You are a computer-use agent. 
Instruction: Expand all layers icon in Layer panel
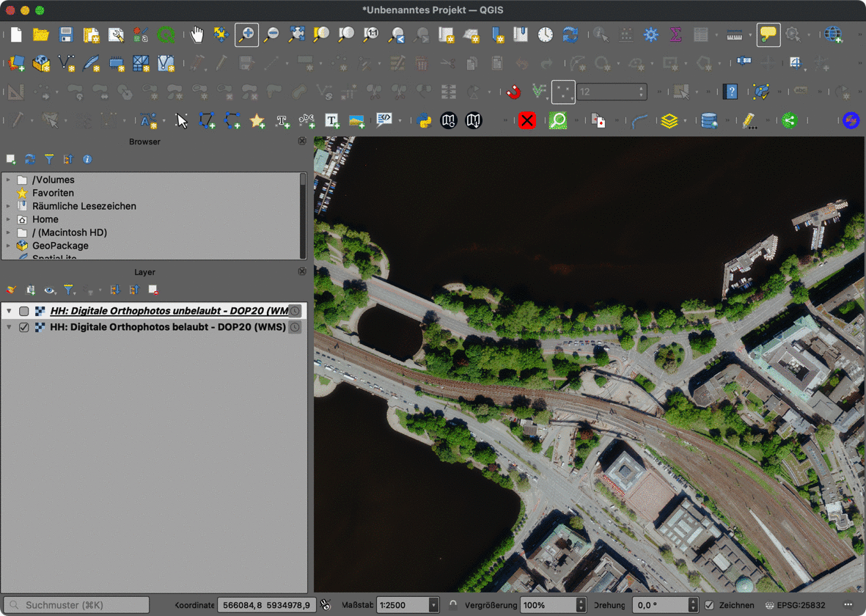(115, 290)
